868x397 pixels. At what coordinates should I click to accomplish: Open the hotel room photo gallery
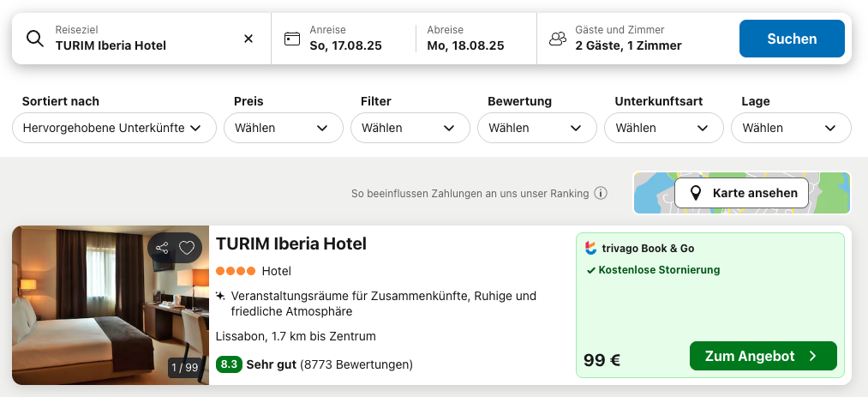pos(111,305)
